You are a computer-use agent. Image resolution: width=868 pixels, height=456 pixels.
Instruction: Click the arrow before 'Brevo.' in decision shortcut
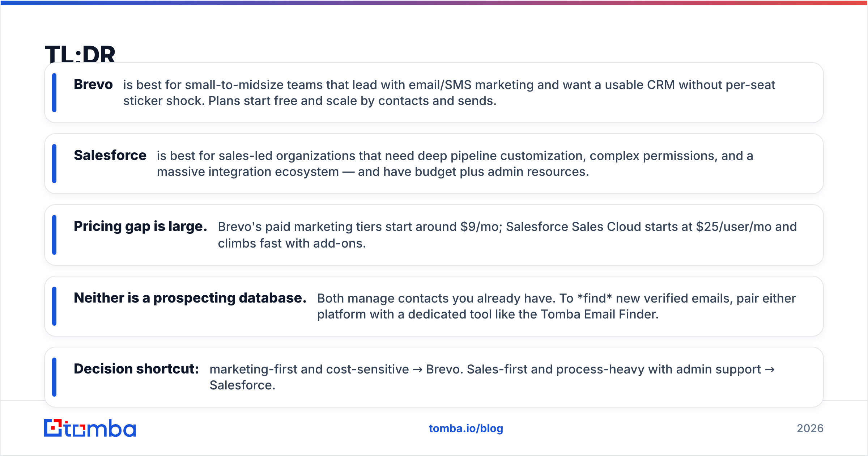tap(417, 370)
